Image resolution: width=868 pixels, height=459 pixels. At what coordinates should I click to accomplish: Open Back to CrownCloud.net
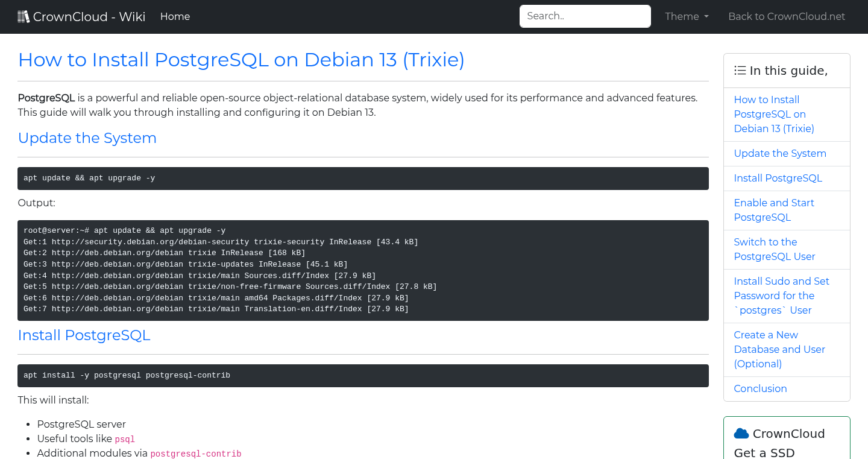pos(787,16)
